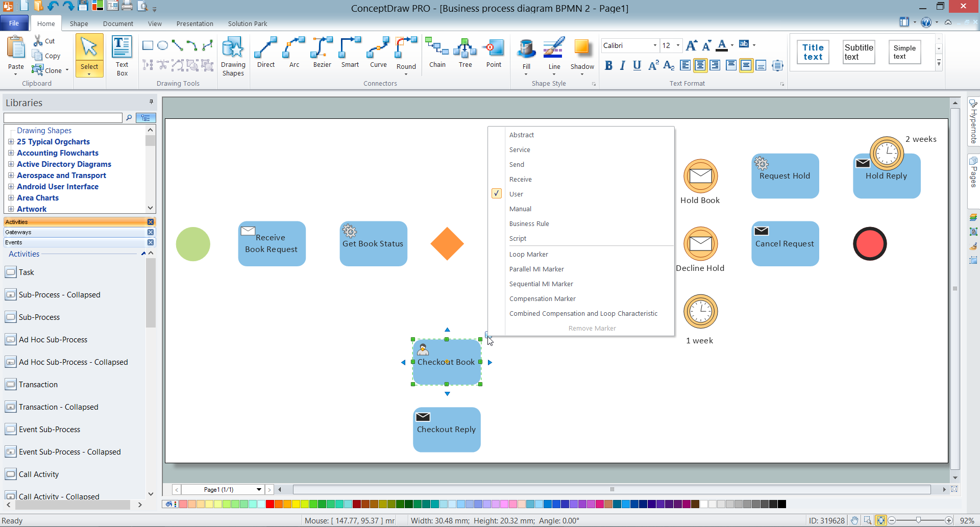
Task: Toggle bold text formatting
Action: (x=608, y=65)
